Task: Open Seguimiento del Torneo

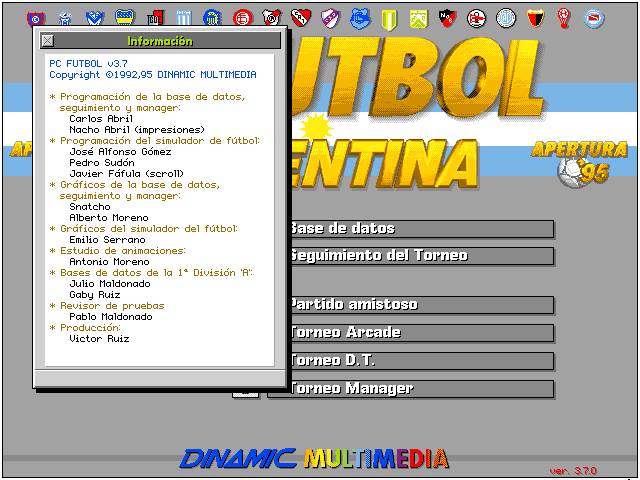Action: (x=411, y=256)
